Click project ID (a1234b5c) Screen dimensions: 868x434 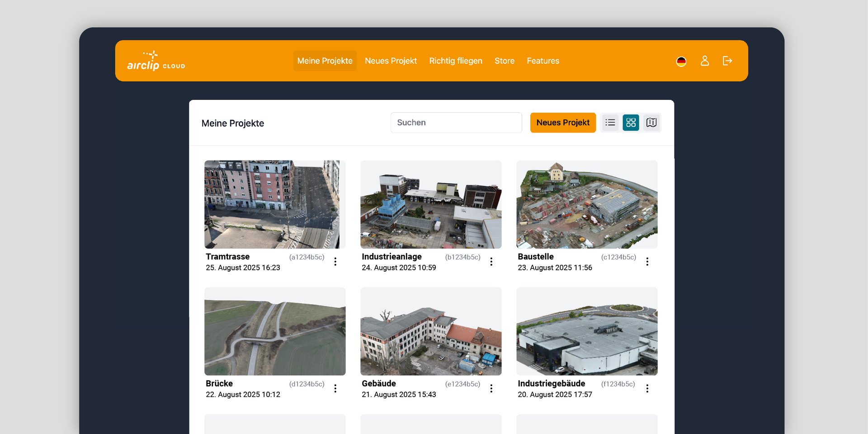click(307, 257)
